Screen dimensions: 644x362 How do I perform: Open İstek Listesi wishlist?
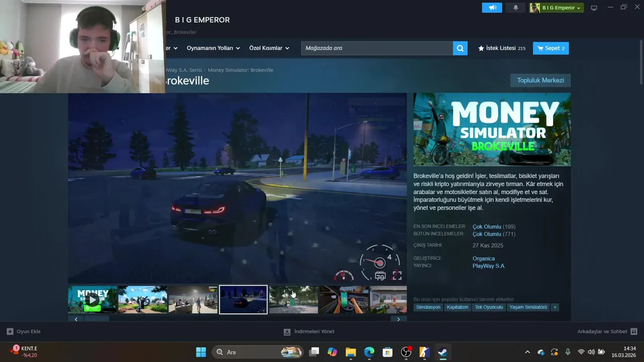pos(502,48)
